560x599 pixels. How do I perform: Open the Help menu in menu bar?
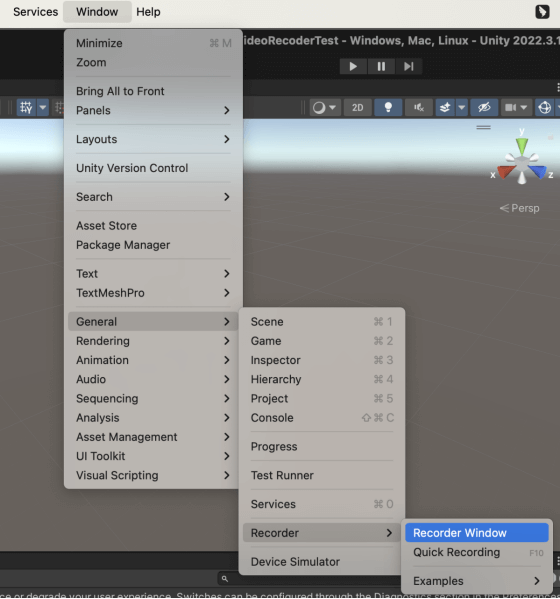point(148,12)
